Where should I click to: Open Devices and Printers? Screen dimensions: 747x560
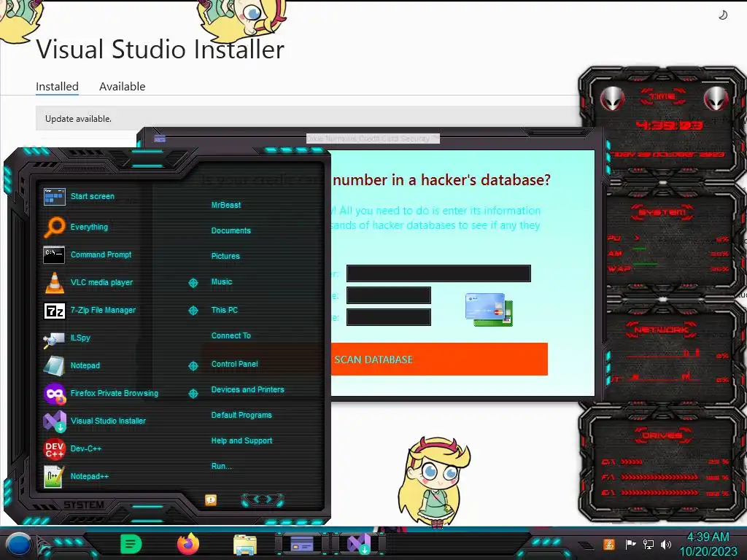247,389
